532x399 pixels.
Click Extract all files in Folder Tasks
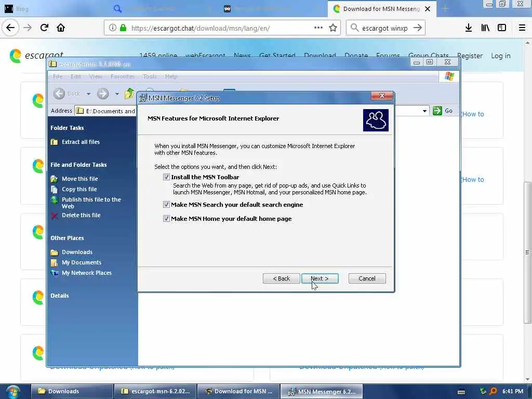pos(81,142)
